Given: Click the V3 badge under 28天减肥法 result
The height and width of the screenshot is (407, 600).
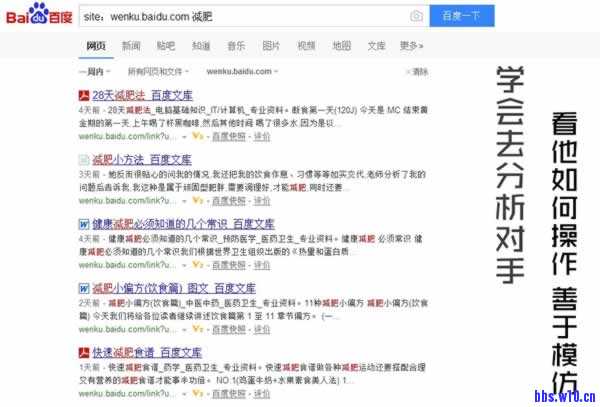Looking at the screenshot, I should 198,134.
